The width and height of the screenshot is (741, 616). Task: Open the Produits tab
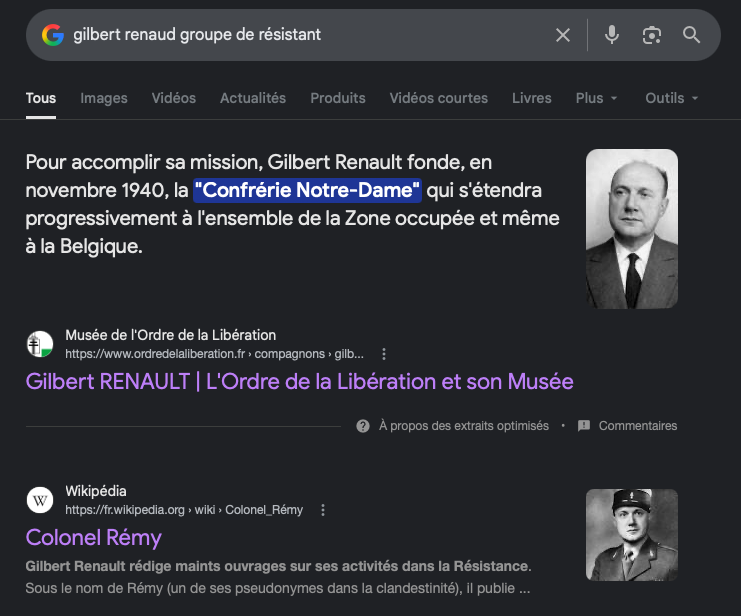[x=338, y=98]
